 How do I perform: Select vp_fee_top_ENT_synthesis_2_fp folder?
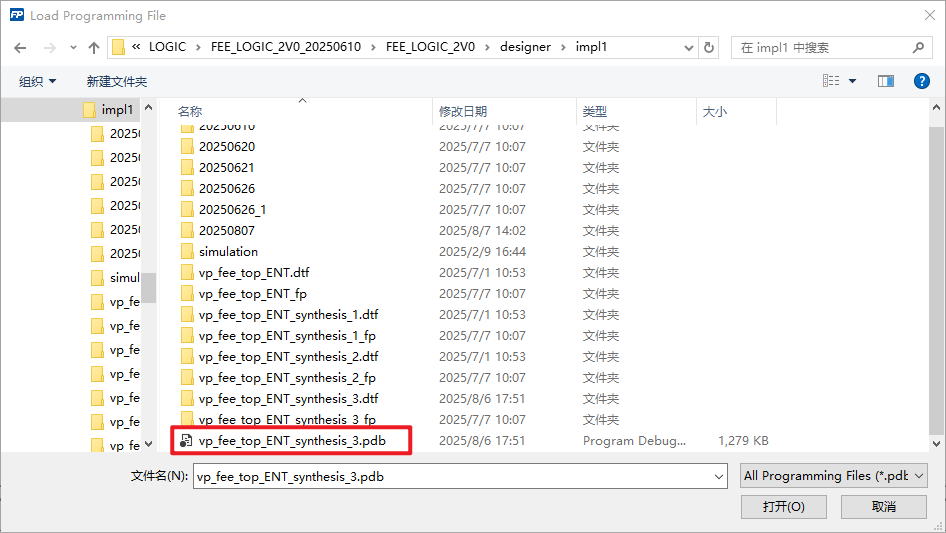tap(287, 378)
